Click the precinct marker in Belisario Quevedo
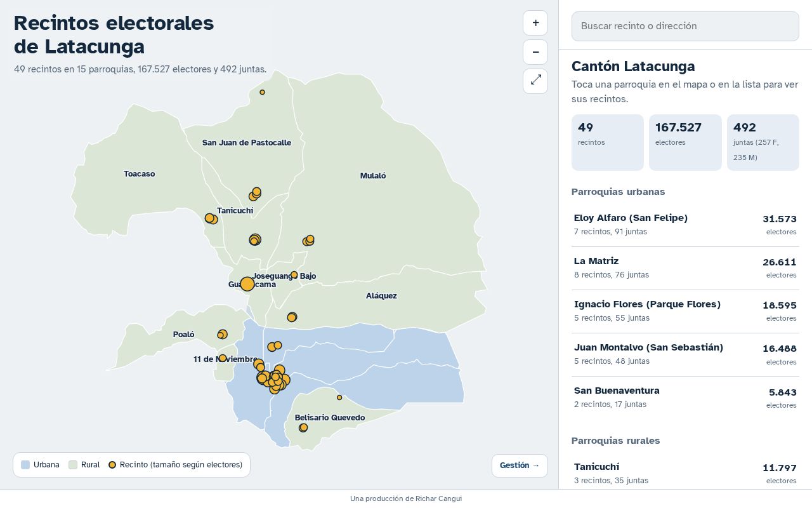812x508 pixels. click(303, 427)
